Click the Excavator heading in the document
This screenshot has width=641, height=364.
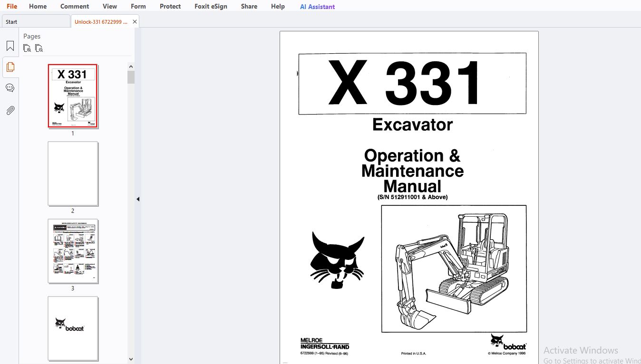click(x=412, y=125)
